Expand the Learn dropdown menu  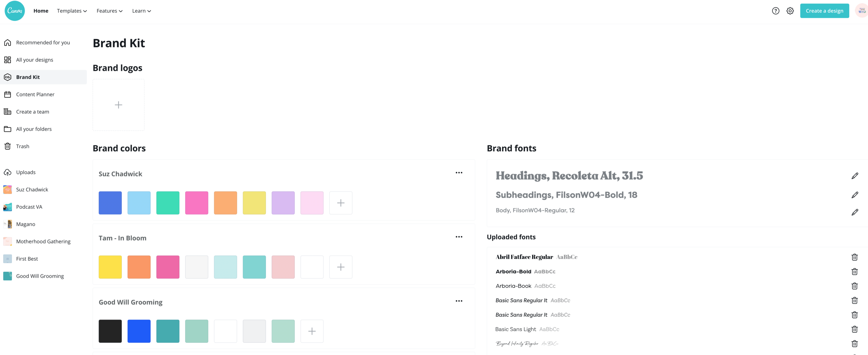coord(141,11)
